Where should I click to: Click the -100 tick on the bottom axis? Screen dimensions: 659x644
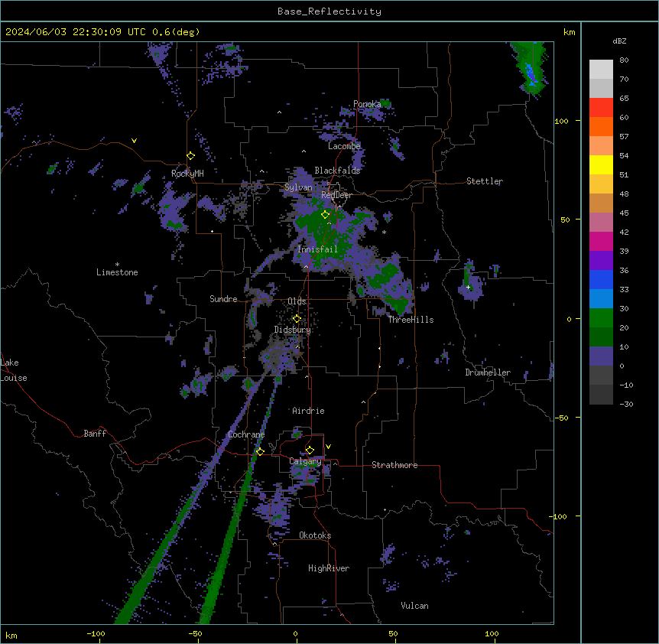(96, 633)
